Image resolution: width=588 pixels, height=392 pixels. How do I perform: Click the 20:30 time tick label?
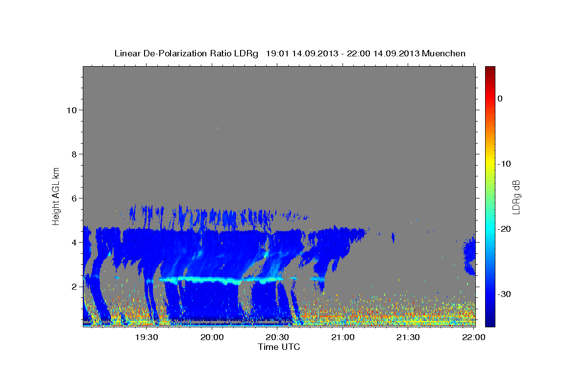[277, 337]
